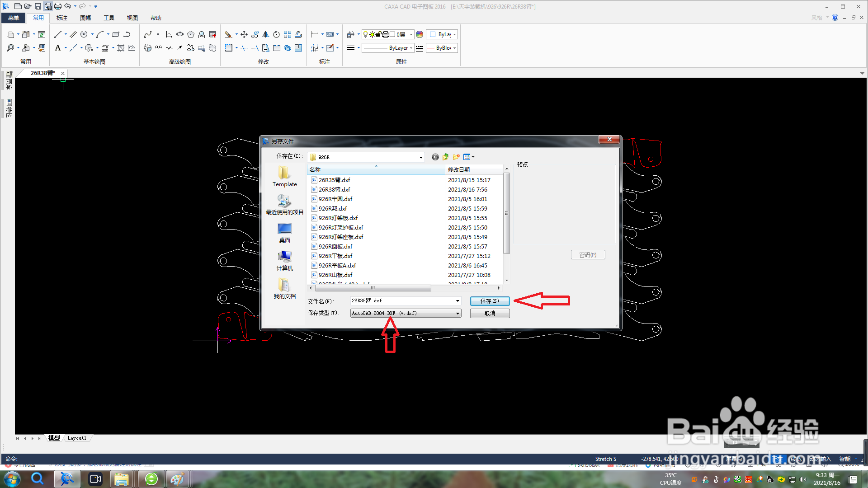This screenshot has height=488, width=868.
Task: Select the Mirror tool in Modify panel
Action: (x=266, y=34)
